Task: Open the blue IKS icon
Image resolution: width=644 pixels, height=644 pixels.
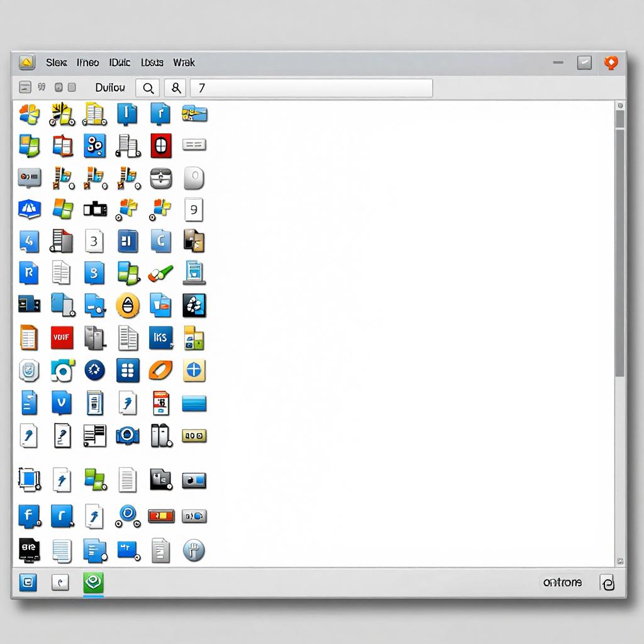Action: click(160, 338)
